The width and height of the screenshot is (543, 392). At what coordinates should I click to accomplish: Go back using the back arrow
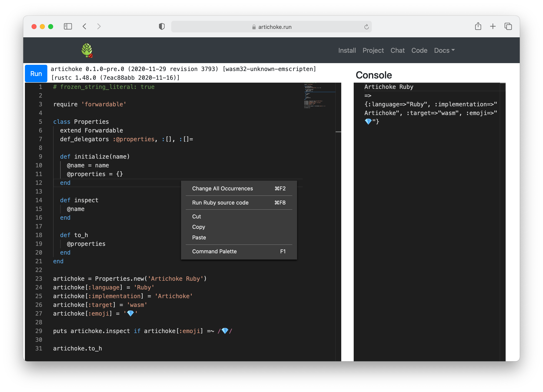(x=84, y=26)
